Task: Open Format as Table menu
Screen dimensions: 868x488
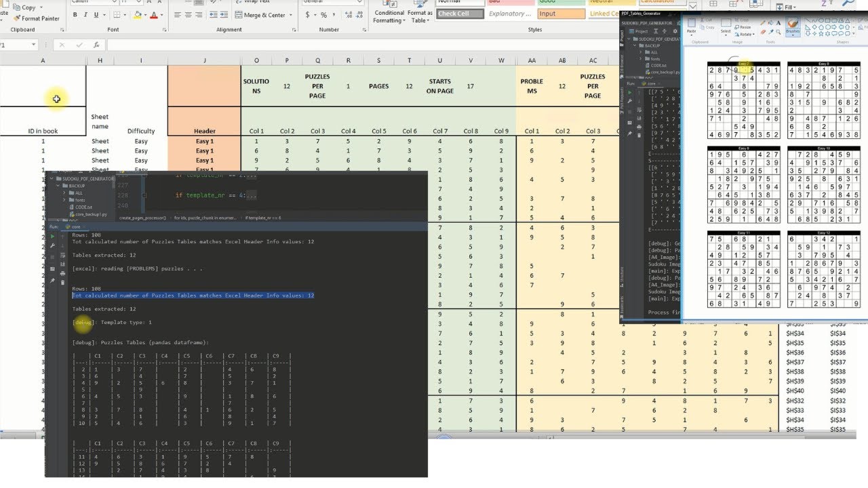Action: [x=420, y=12]
